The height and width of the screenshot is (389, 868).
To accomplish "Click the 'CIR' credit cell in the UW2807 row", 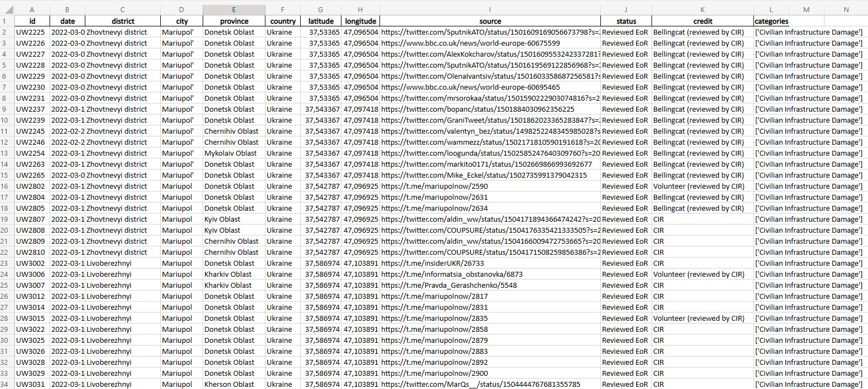I will 702,219.
